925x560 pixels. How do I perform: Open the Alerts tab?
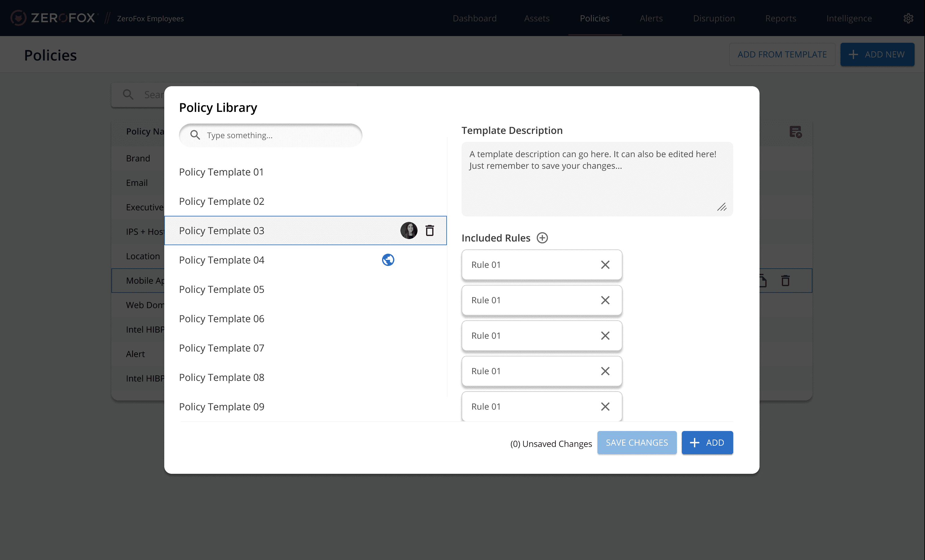pos(651,18)
